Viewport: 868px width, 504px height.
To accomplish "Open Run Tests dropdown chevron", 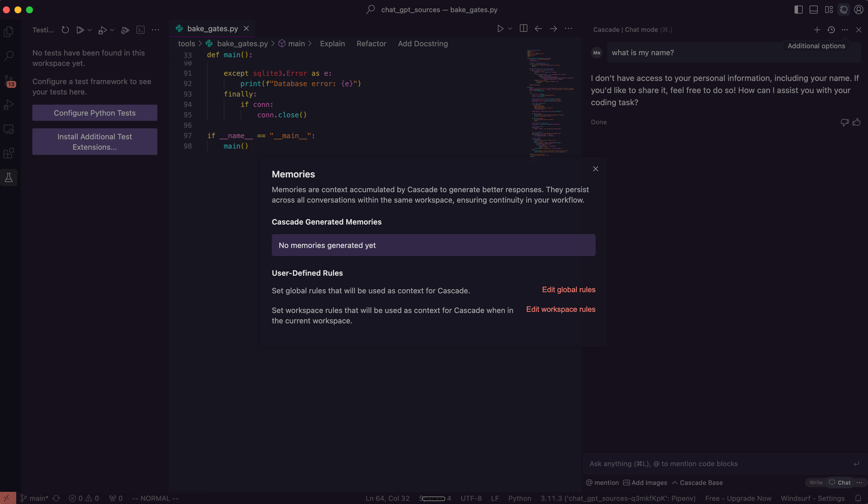I will coord(90,30).
